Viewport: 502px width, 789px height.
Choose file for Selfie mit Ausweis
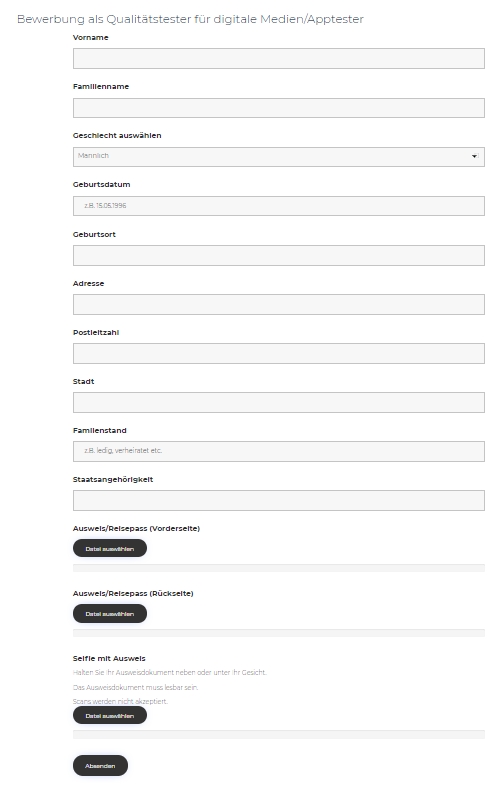(x=110, y=715)
